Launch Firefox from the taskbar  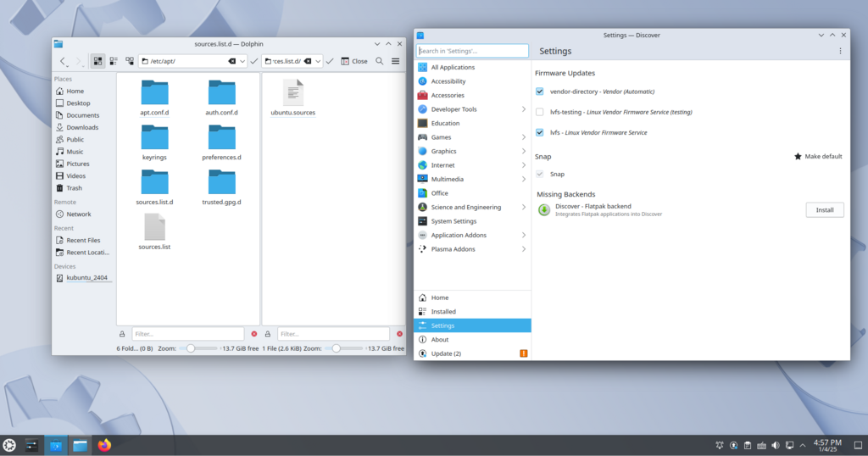(104, 445)
